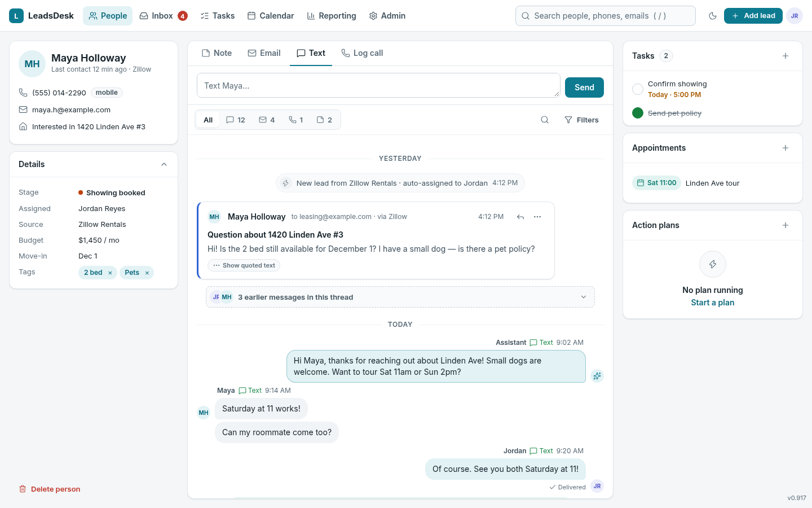812x508 pixels.
Task: Focus the search people, phones, emails box
Action: click(606, 16)
